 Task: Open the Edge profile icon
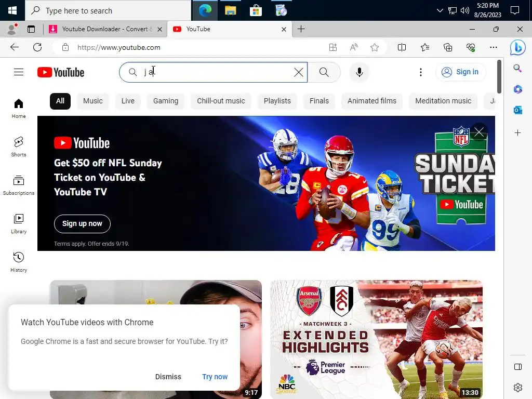pyautogui.click(x=12, y=29)
